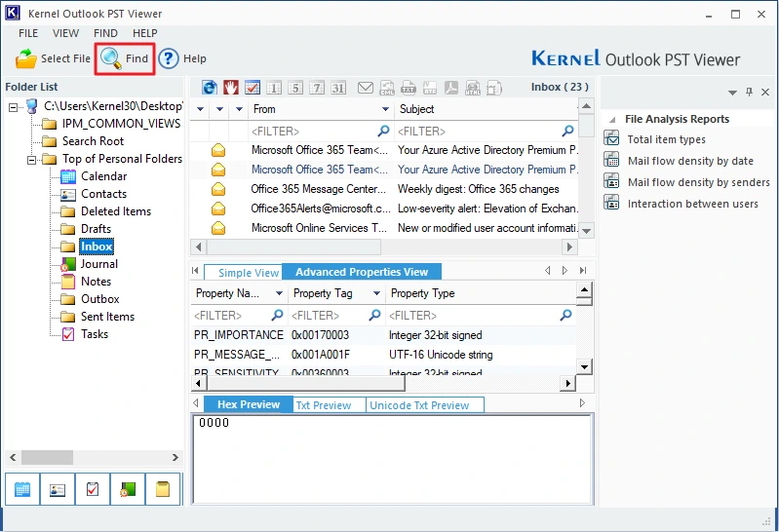Open calendar shortcut at bottom of folder pane

pos(22,489)
